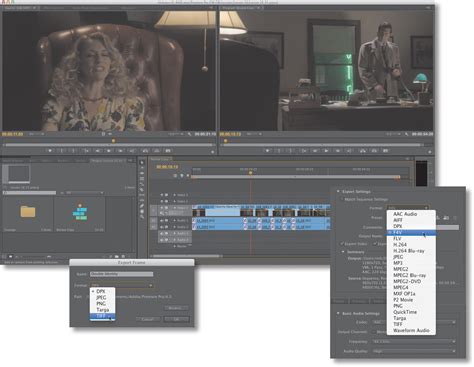Select MP3 in the export format list
This screenshot has width=474, height=367.
[411, 263]
